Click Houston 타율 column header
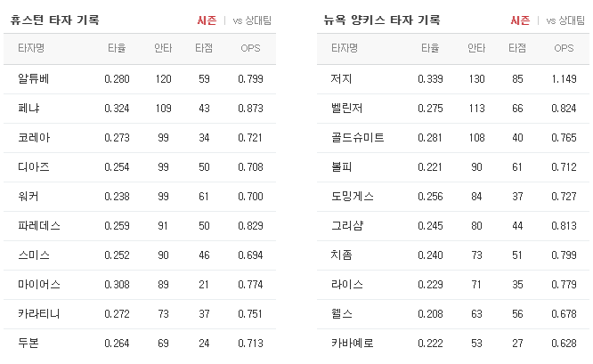This screenshot has height=364, width=593. [x=117, y=48]
